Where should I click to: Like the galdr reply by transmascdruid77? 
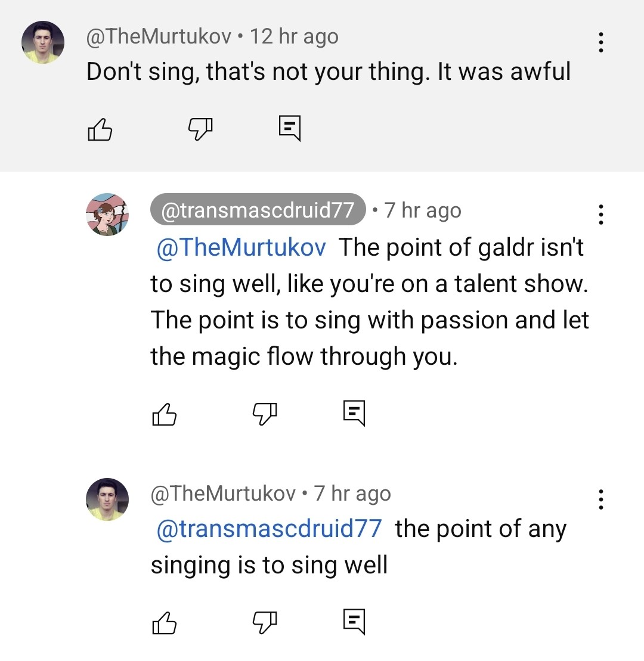point(164,414)
